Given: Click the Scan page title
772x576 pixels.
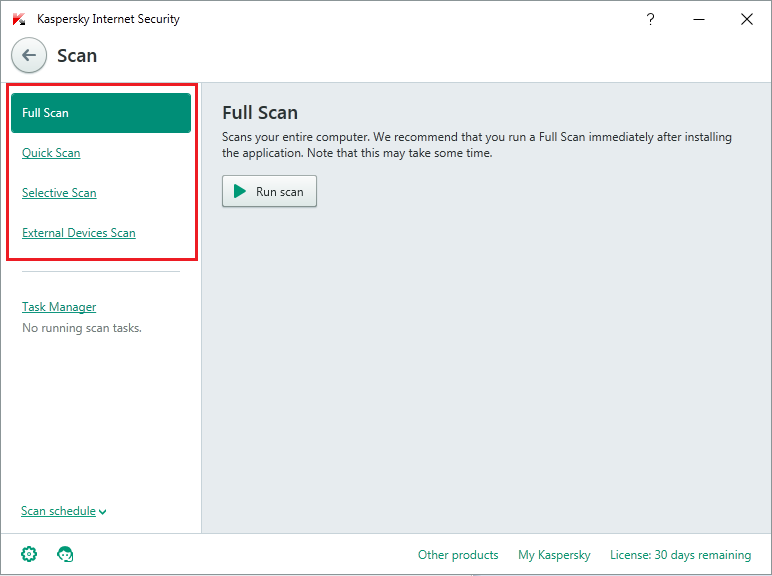Looking at the screenshot, I should tap(77, 56).
